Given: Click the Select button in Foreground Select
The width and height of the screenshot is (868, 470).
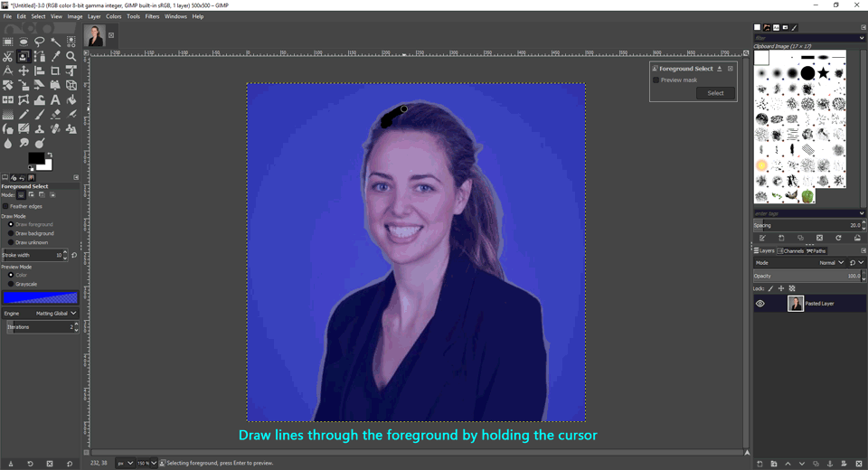Looking at the screenshot, I should click(x=715, y=93).
